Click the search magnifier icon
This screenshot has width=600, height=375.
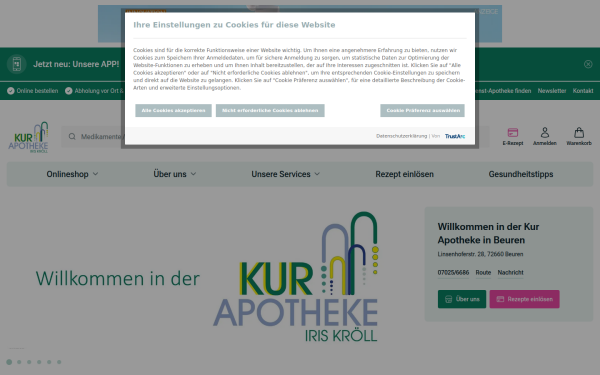tap(72, 137)
